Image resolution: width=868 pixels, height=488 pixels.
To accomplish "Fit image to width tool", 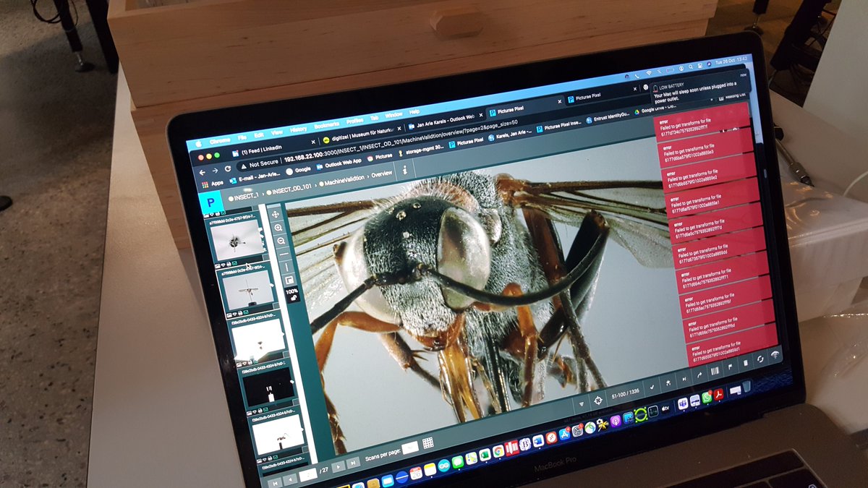I will tap(284, 254).
